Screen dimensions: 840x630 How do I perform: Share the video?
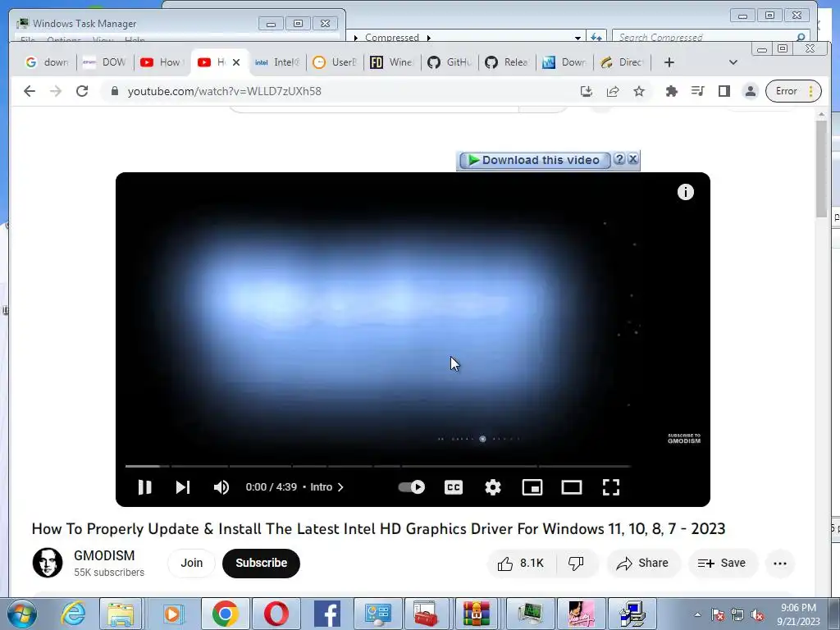[643, 563]
